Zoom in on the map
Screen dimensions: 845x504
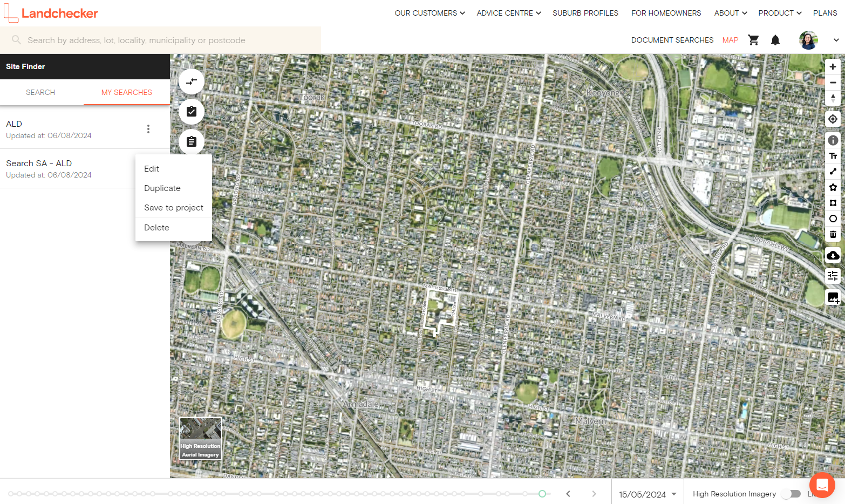(833, 67)
